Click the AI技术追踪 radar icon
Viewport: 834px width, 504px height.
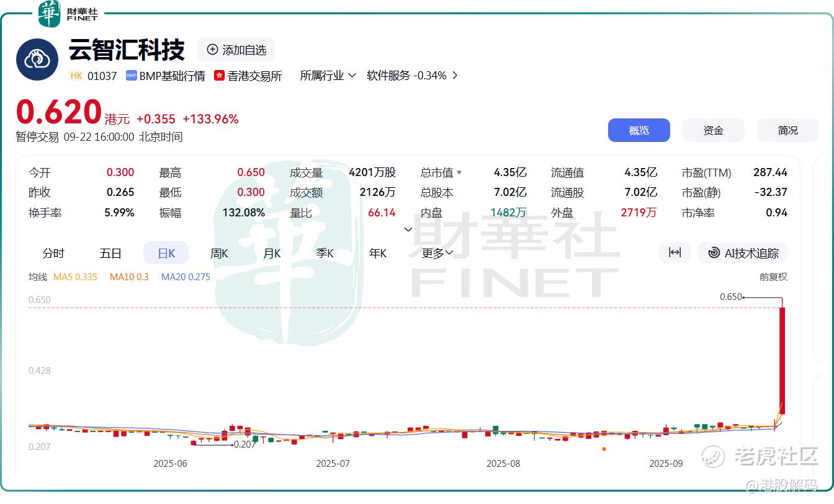(x=714, y=253)
